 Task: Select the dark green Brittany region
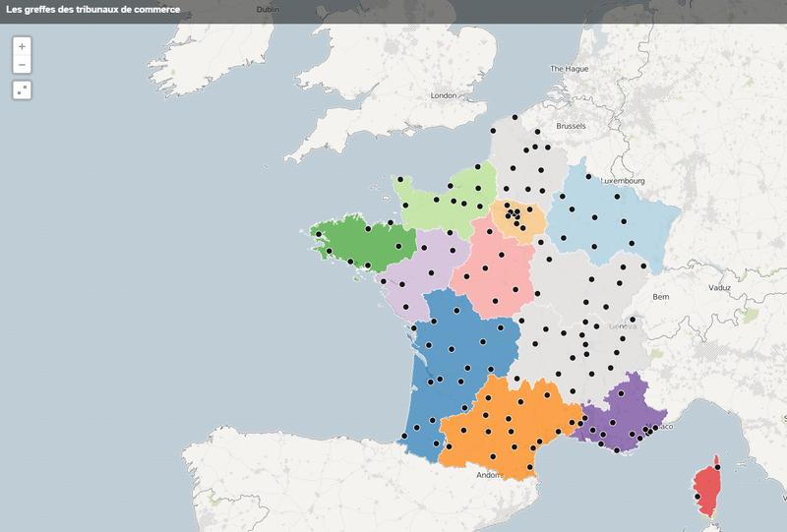point(364,246)
